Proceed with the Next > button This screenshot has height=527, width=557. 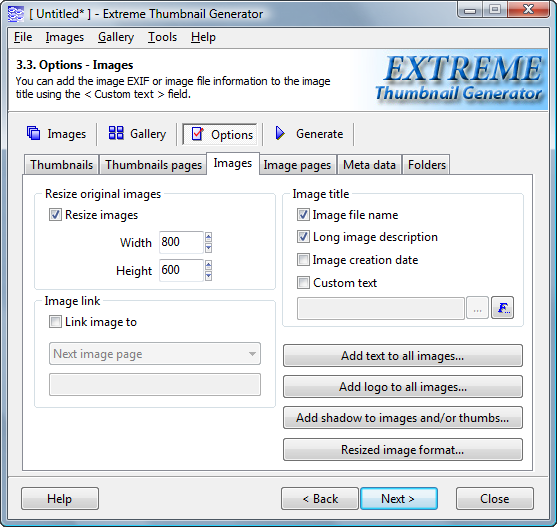[399, 499]
